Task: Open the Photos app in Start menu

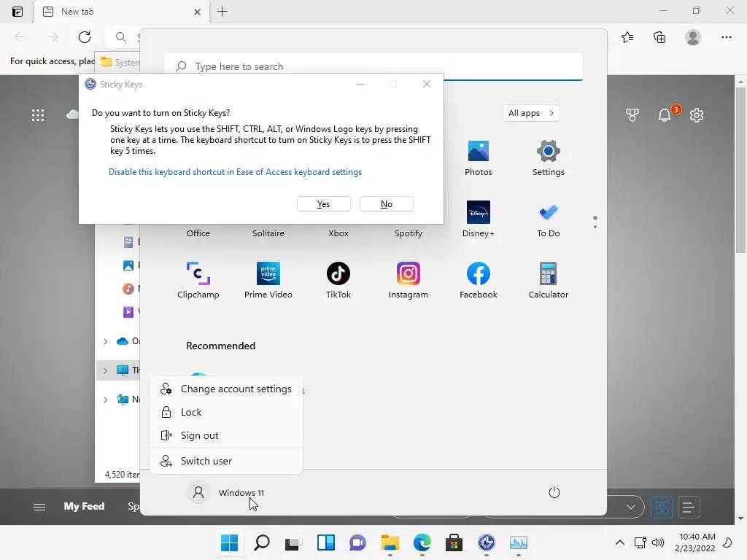Action: [478, 158]
